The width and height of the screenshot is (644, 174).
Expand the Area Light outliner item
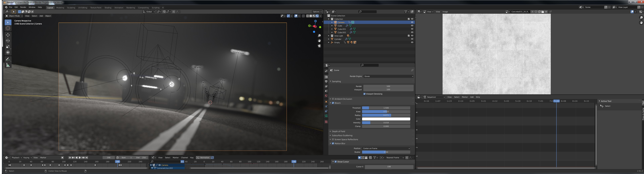pos(329,36)
